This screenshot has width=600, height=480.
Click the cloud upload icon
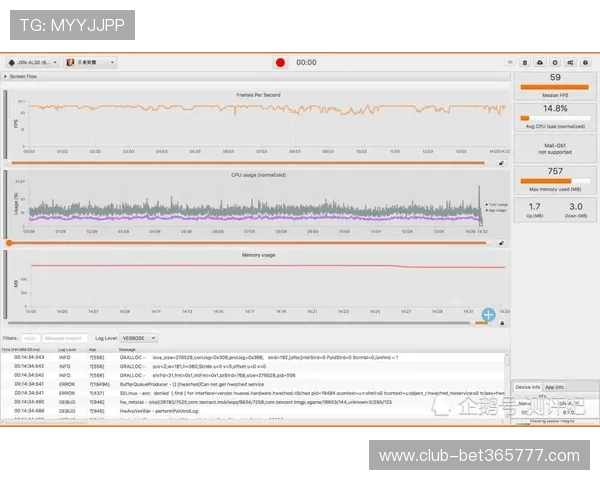point(541,62)
